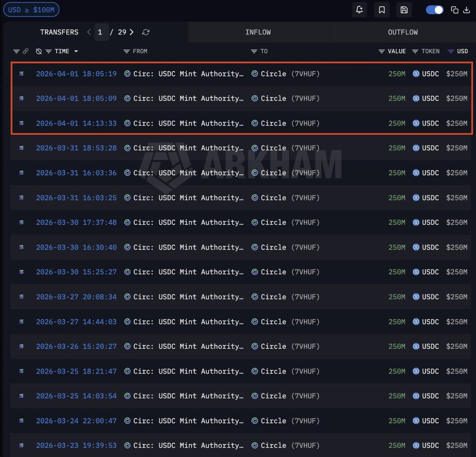Click the save floppy disk icon
This screenshot has height=457, width=476.
[404, 10]
